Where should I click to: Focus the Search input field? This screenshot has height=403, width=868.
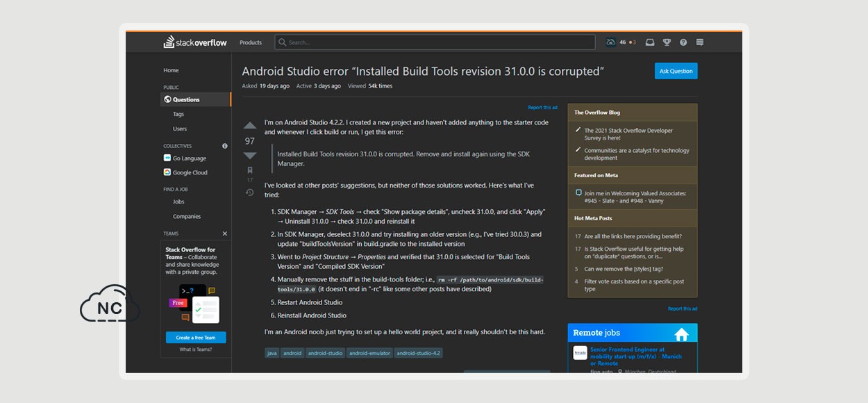[435, 42]
